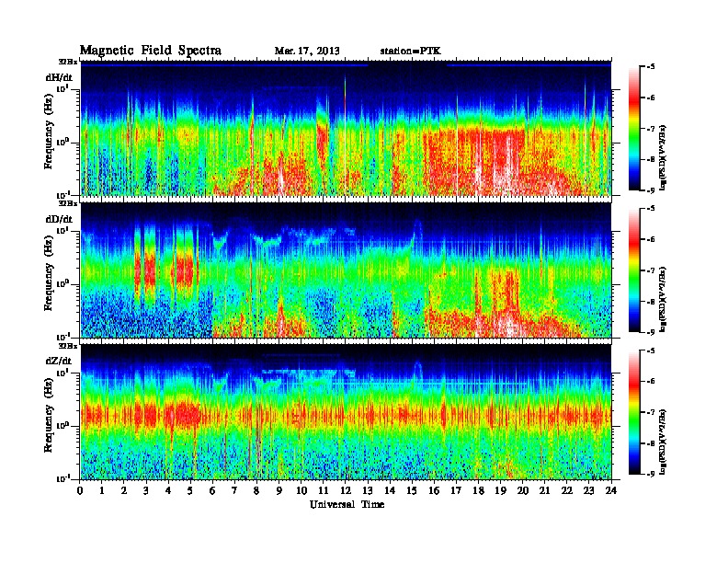Click the dH/dt spectrogram plot area

pyautogui.click(x=346, y=128)
